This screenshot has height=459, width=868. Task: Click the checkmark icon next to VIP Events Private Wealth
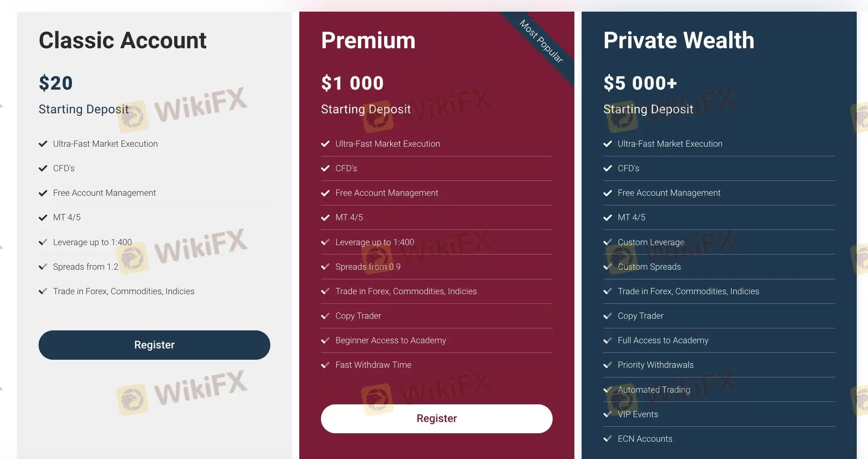click(x=607, y=414)
